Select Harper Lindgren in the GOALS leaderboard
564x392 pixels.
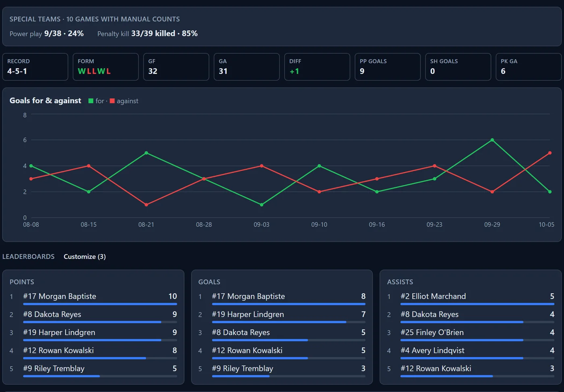pyautogui.click(x=282, y=316)
